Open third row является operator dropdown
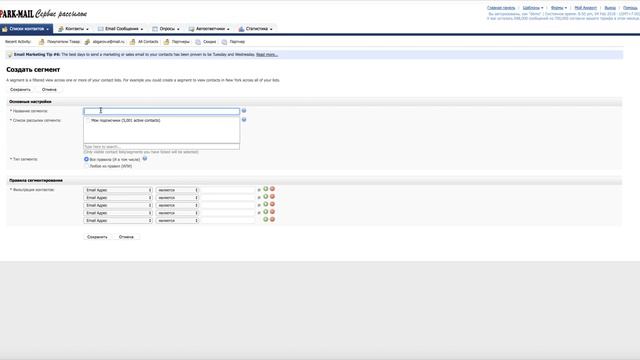Screen dimensions: 640x360 pos(177,205)
